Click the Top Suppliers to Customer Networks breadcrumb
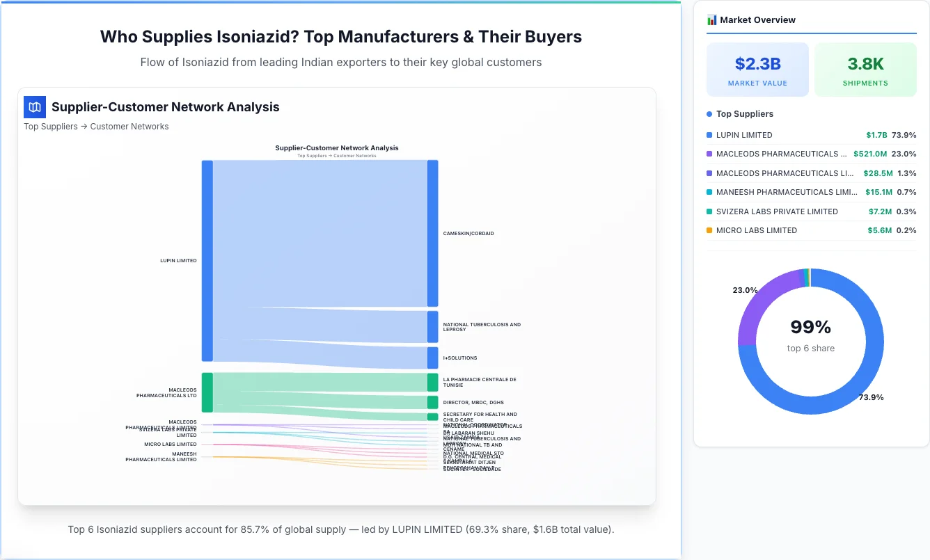This screenshot has height=560, width=930. [96, 126]
